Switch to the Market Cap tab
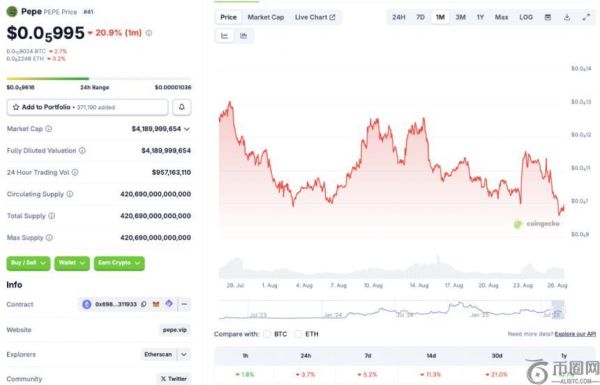Image resolution: width=600 pixels, height=385 pixels. tap(266, 17)
